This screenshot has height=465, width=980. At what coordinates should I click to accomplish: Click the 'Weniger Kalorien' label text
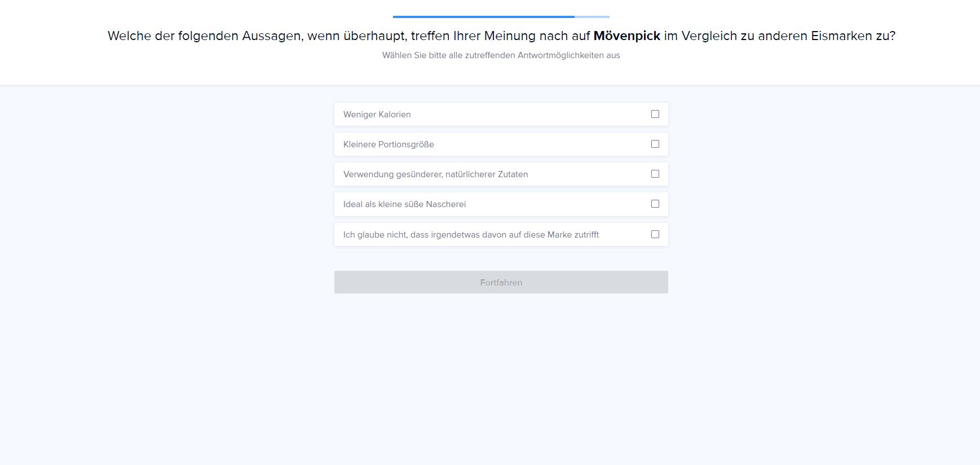coord(377,115)
